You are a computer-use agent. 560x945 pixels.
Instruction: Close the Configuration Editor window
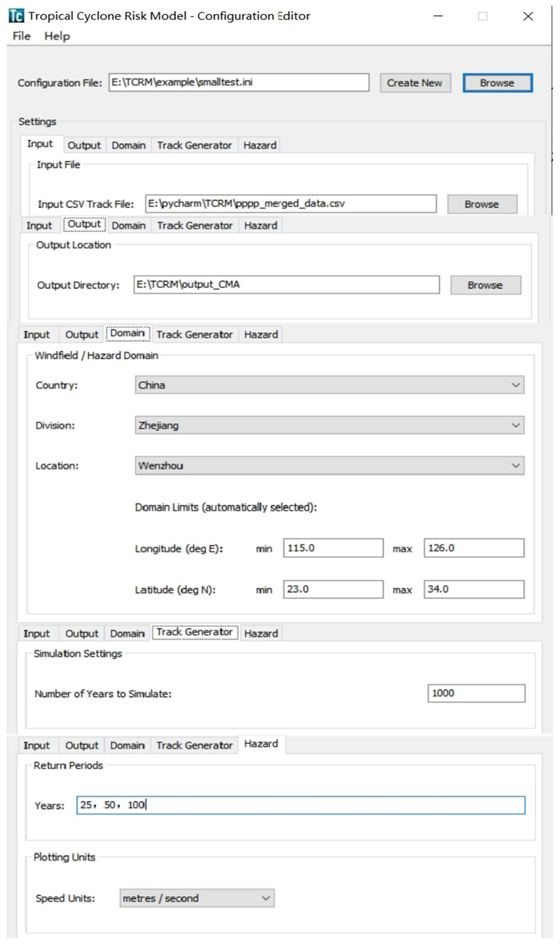[x=528, y=16]
